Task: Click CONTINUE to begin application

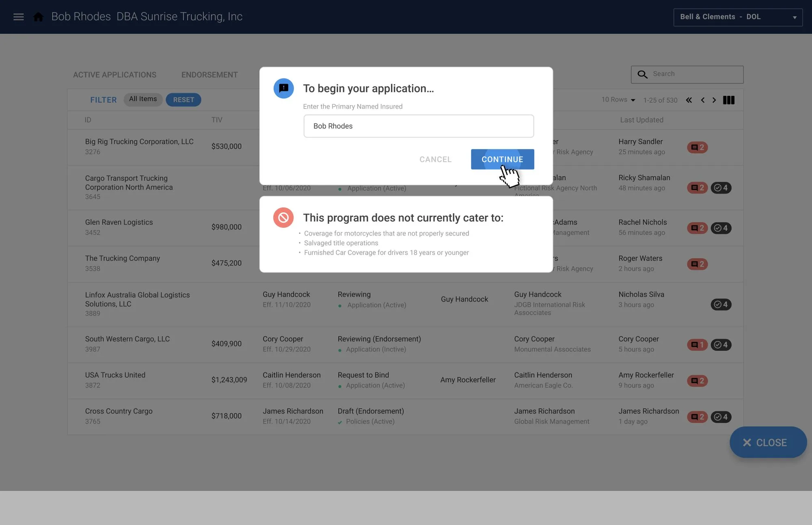Action: (502, 159)
